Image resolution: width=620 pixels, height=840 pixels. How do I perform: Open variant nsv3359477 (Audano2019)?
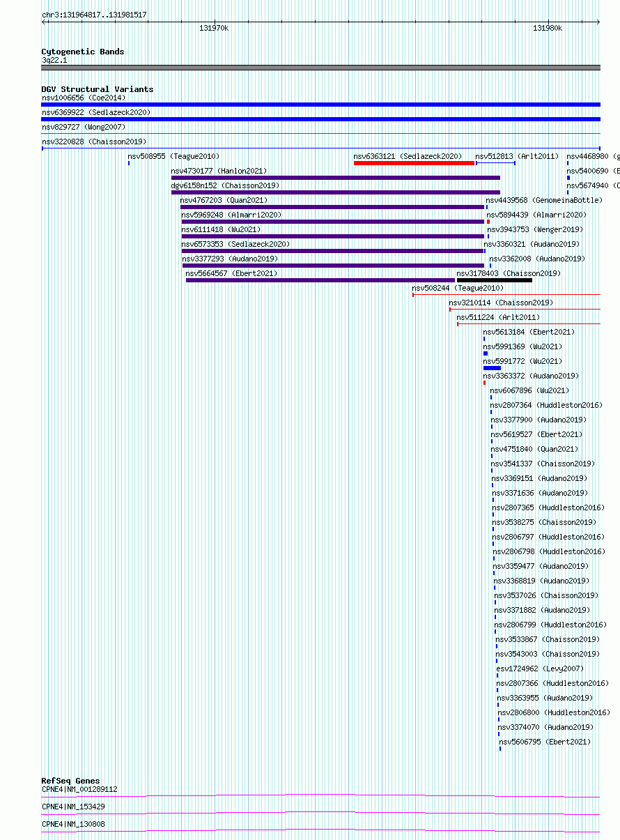[x=541, y=566]
